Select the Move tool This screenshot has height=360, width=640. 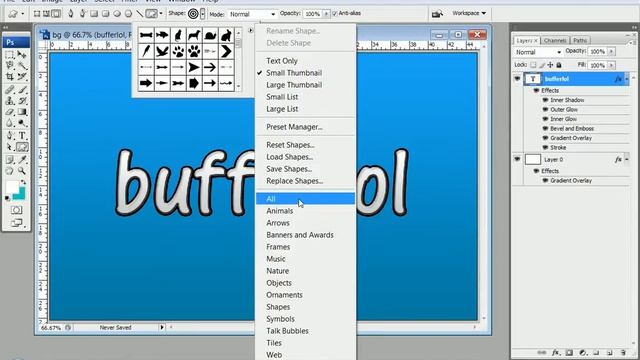(x=22, y=54)
